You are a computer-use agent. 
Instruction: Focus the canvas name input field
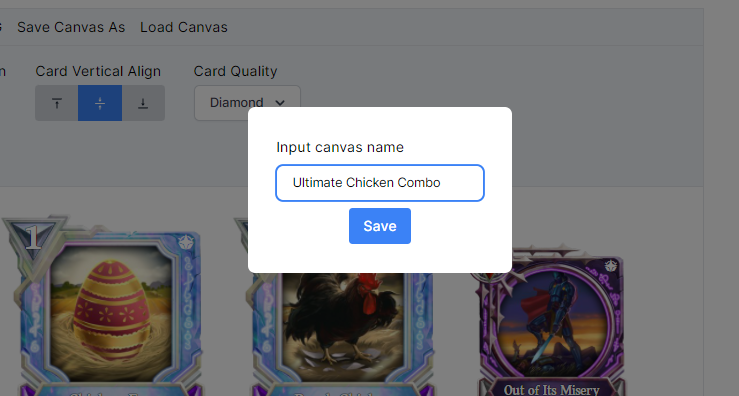click(380, 183)
